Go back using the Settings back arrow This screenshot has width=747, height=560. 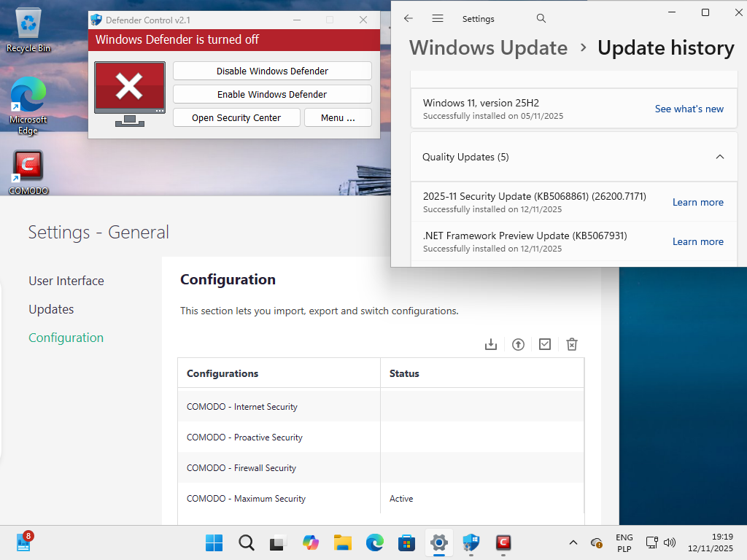click(x=409, y=18)
